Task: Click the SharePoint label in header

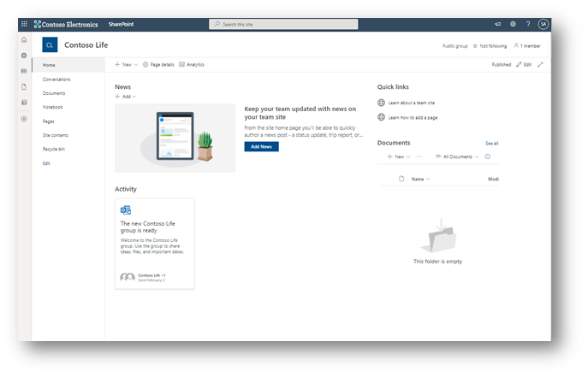Action: pyautogui.click(x=122, y=24)
